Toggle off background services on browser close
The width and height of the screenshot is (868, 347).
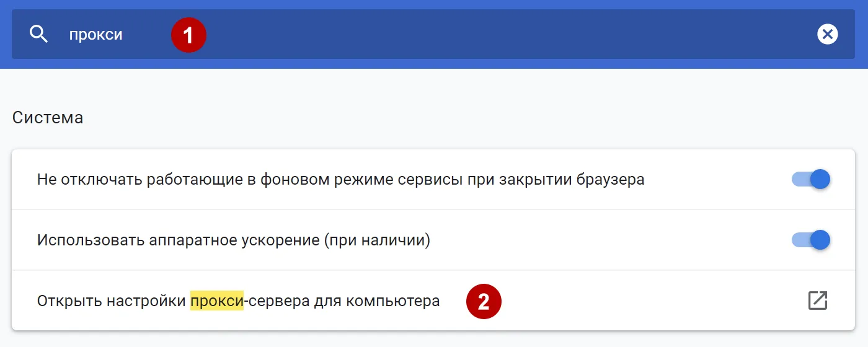pos(811,180)
